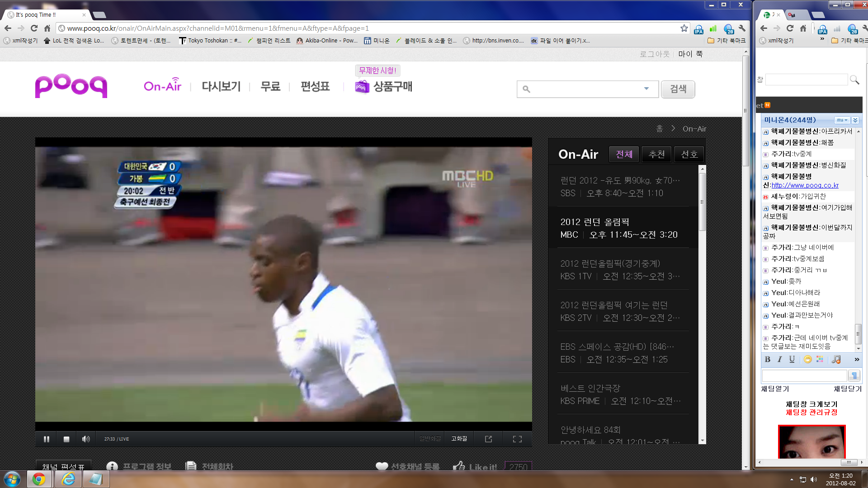Viewport: 868px width, 488px height.
Task: Switch to 고화질 high quality mode
Action: 459,439
